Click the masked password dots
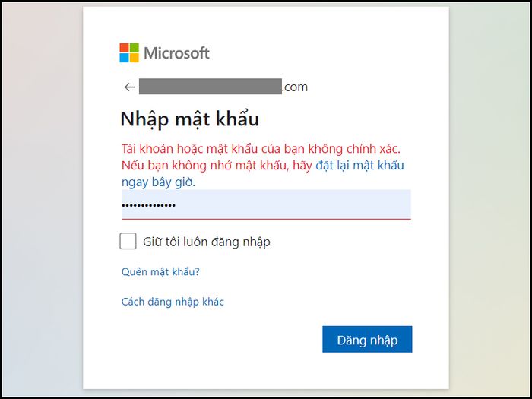This screenshot has width=532, height=399. (x=149, y=205)
